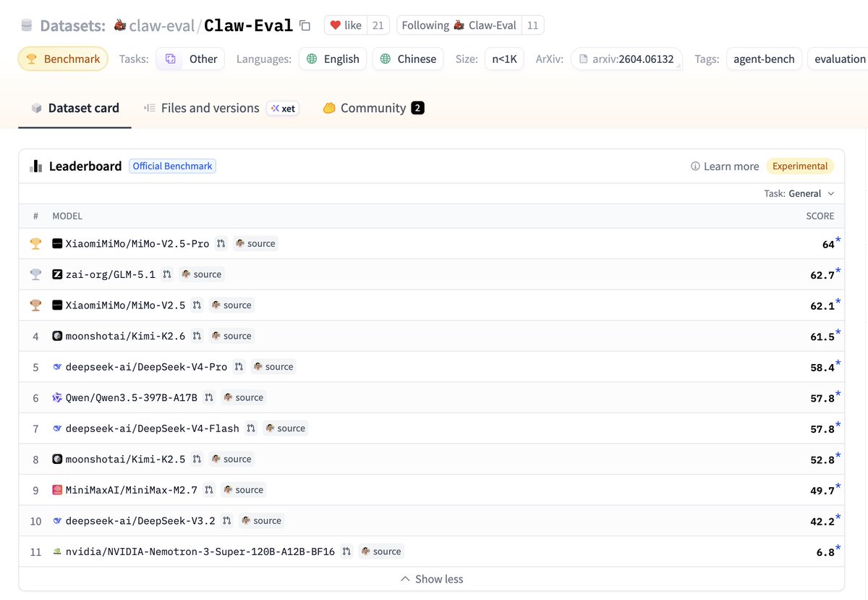
Task: Click pull request icon for DeepSeek-V3.2
Action: coord(227,520)
